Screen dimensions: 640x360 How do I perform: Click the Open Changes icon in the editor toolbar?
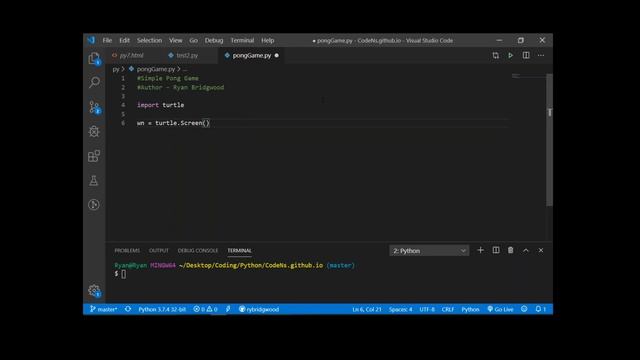pos(496,56)
